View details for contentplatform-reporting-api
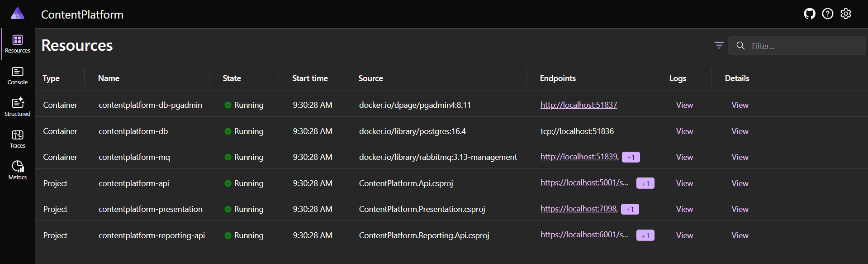Image resolution: width=868 pixels, height=264 pixels. (x=740, y=235)
